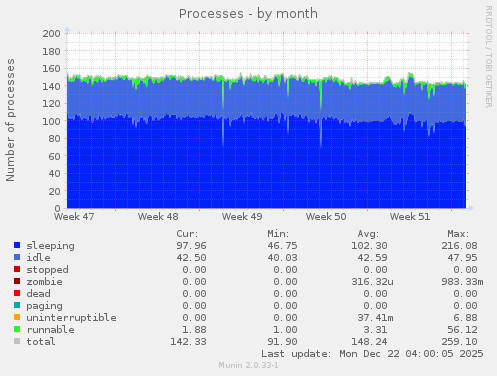Image resolution: width=497 pixels, height=376 pixels.
Task: Click the 'Week 49' axis label
Action: pos(242,217)
